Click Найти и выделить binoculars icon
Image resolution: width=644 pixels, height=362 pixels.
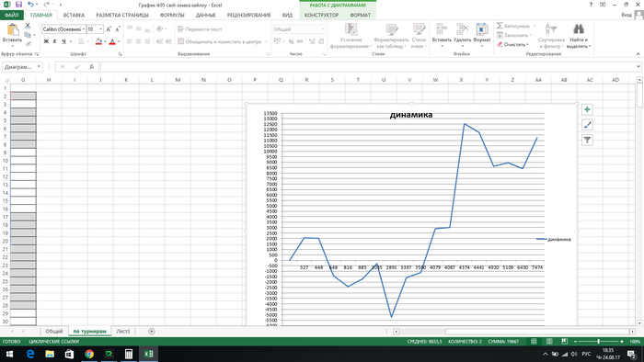[x=579, y=28]
